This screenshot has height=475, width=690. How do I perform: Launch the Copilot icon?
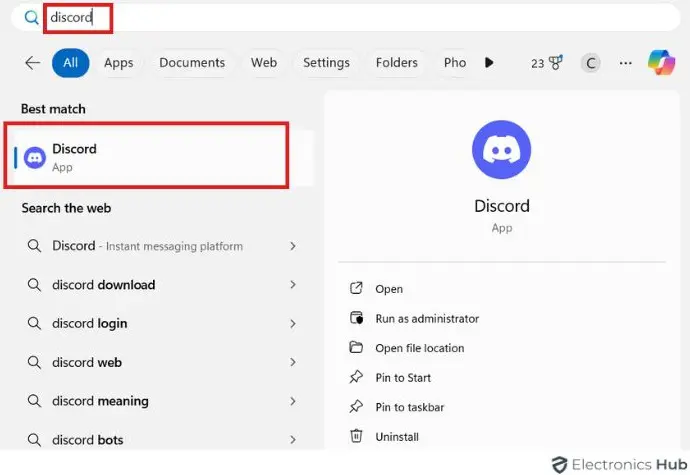coord(661,62)
